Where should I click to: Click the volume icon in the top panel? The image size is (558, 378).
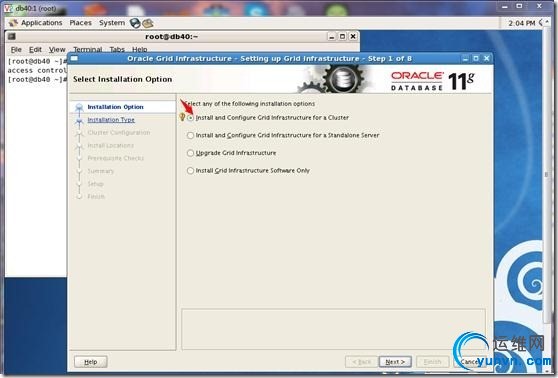click(542, 22)
